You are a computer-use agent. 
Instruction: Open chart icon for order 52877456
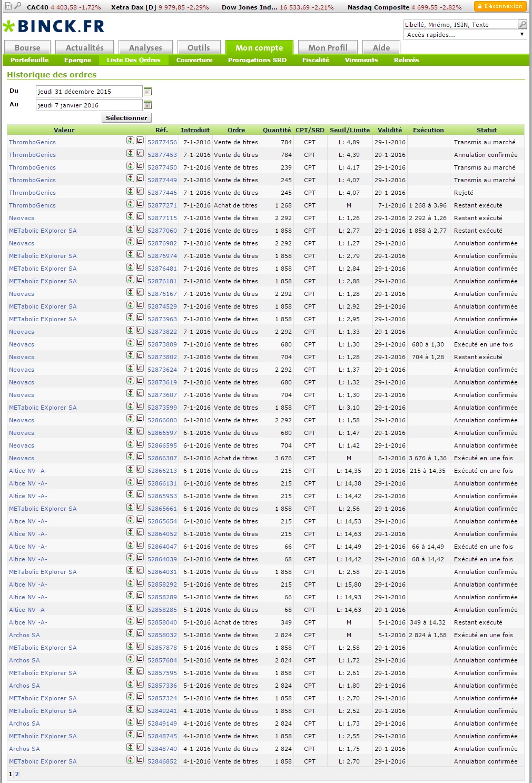(x=140, y=141)
